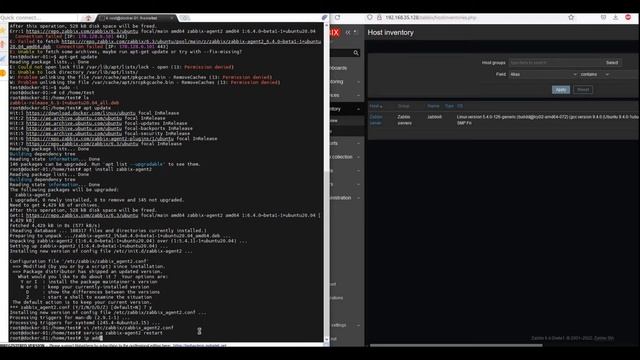This screenshot has height=360, width=640.
Task: Click the browser reload icon
Action: [338, 18]
